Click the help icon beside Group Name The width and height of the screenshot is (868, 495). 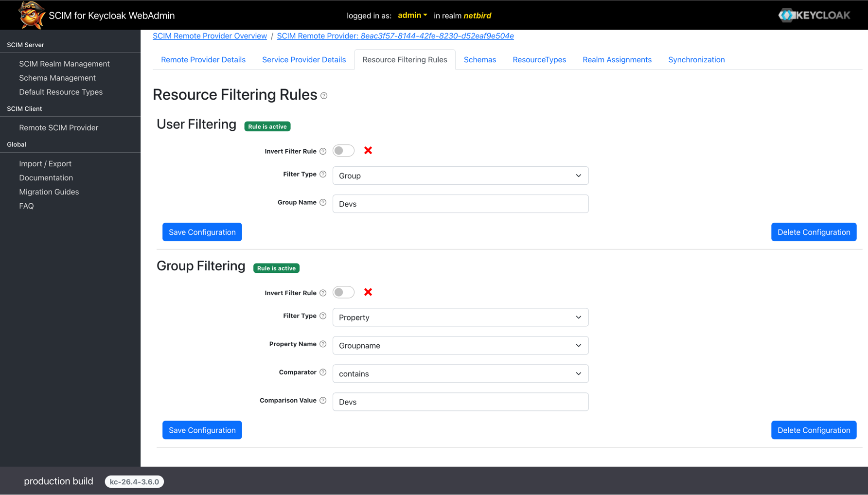click(323, 202)
